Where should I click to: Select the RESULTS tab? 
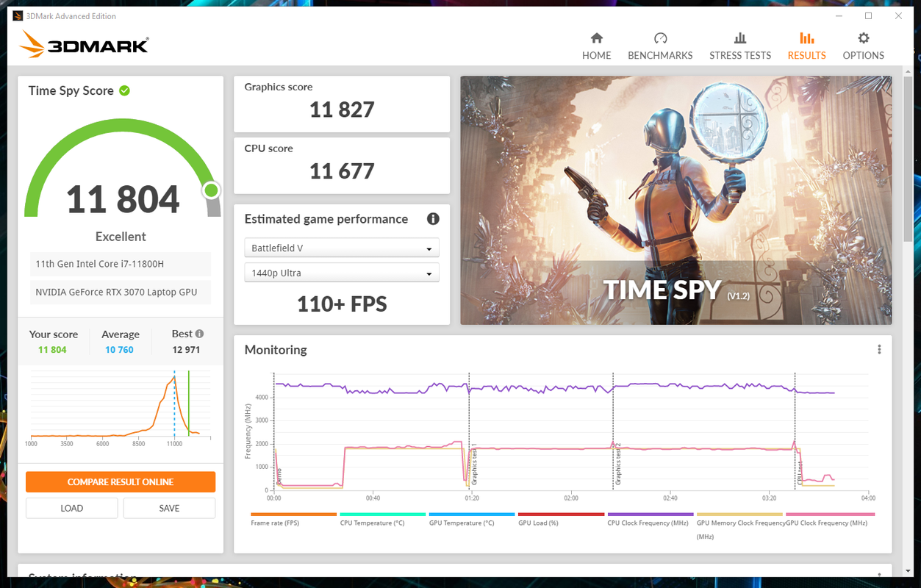[x=806, y=55]
